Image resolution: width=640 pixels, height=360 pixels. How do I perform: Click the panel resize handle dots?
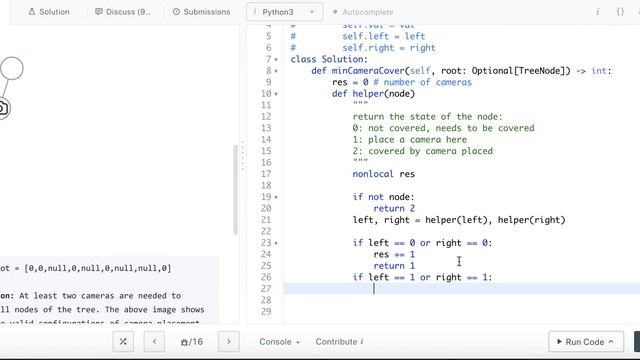click(242, 155)
